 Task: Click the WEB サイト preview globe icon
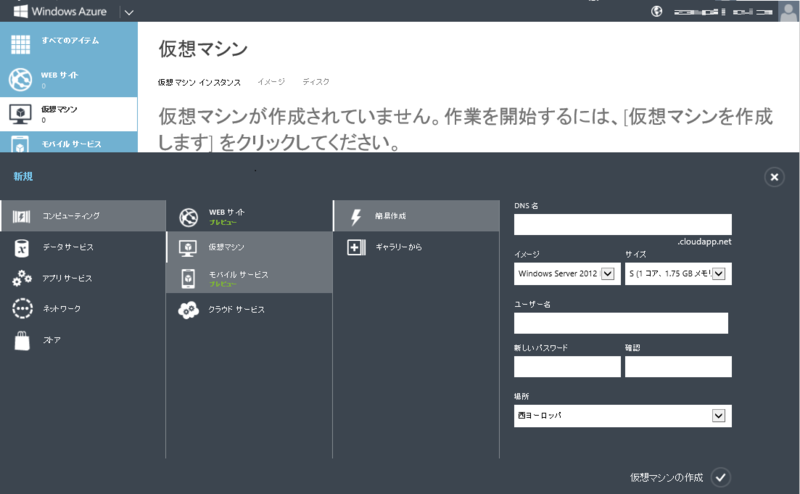(188, 217)
